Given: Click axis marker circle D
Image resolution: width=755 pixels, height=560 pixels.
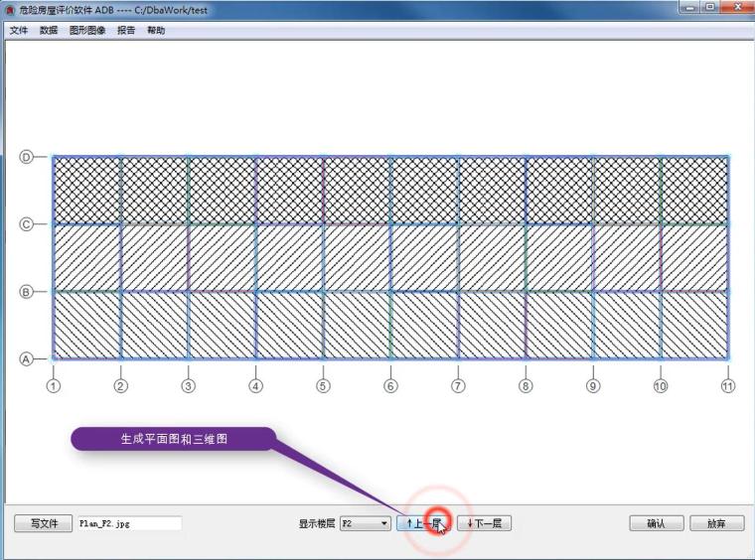Looking at the screenshot, I should 27,156.
